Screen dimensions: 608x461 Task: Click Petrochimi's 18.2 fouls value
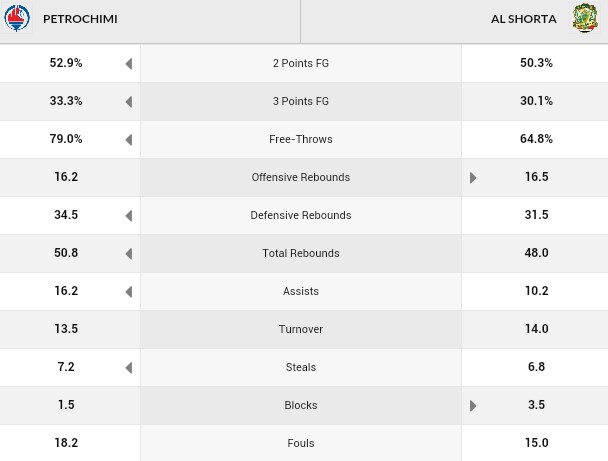point(66,443)
